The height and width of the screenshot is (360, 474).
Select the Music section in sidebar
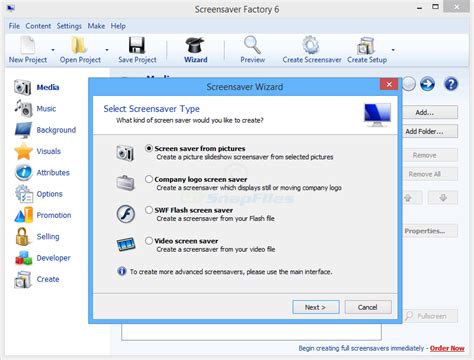coord(35,109)
